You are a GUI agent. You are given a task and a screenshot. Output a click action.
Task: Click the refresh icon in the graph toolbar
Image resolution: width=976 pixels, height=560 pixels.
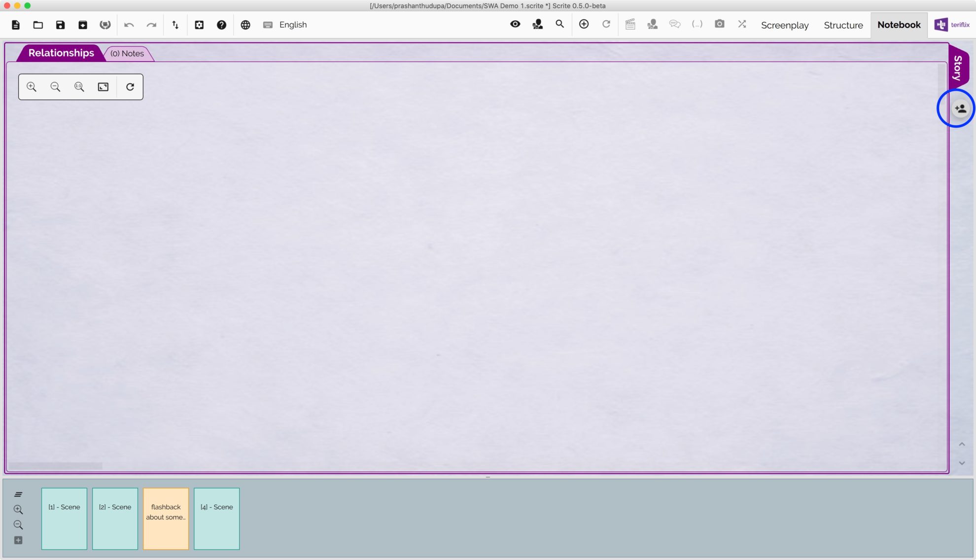tap(130, 87)
